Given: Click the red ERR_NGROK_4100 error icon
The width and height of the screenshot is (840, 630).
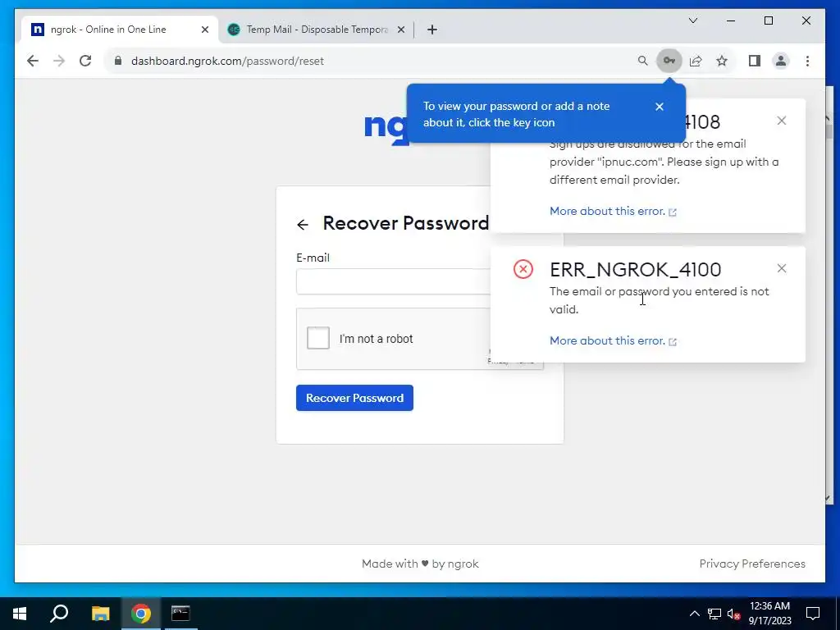Looking at the screenshot, I should tap(523, 269).
